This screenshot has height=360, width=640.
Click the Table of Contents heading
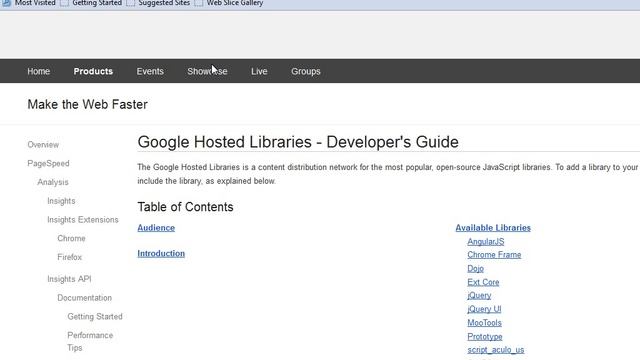point(185,207)
